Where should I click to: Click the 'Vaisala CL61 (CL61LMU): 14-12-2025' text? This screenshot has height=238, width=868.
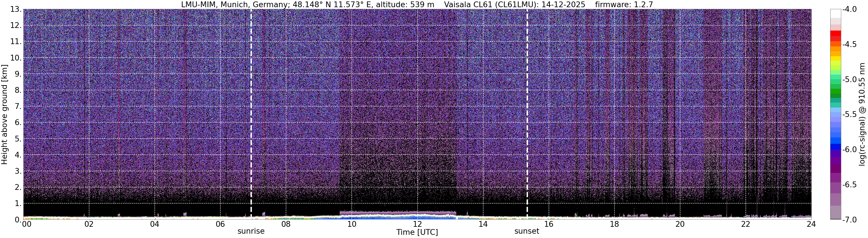pos(514,4)
